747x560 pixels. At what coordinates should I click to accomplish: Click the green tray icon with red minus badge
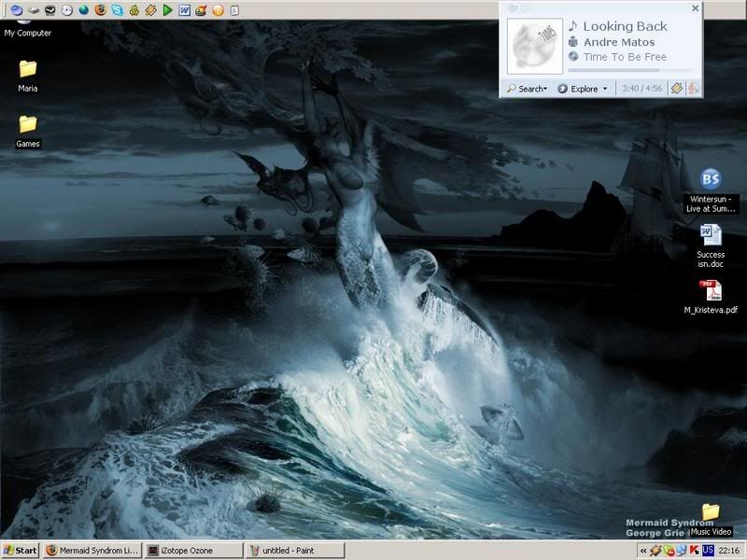pyautogui.click(x=669, y=551)
